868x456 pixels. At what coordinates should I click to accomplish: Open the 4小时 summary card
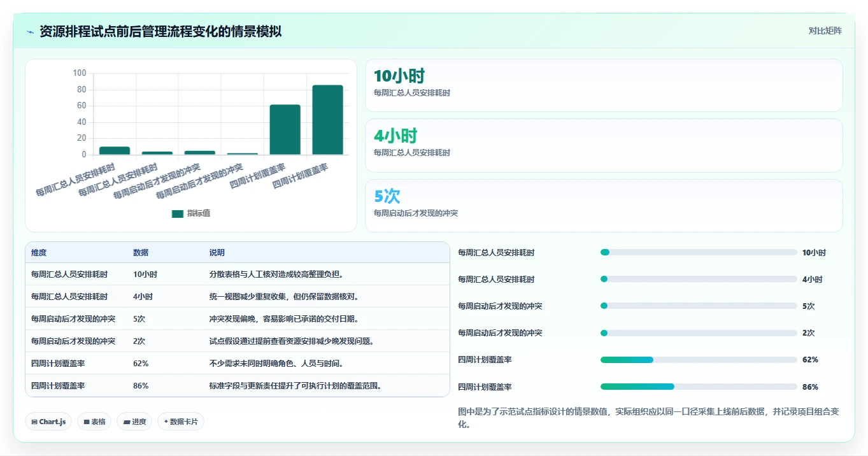click(604, 145)
